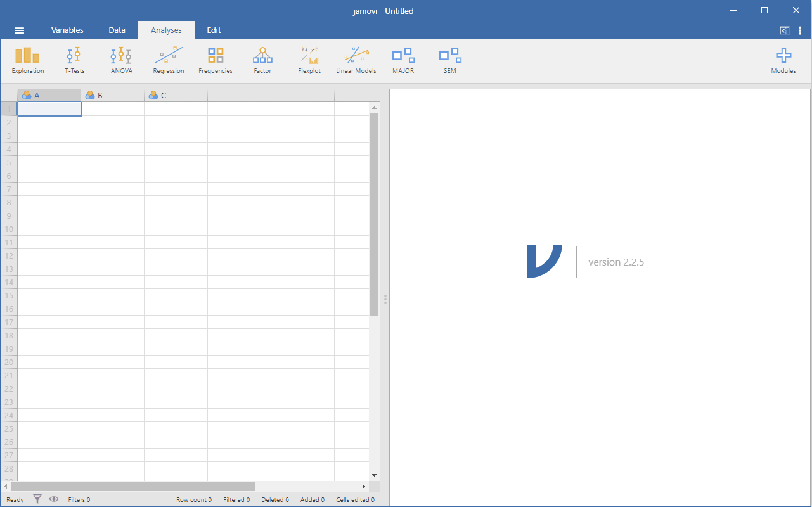This screenshot has height=507, width=812.
Task: Open the SEM module menu
Action: [x=450, y=60]
